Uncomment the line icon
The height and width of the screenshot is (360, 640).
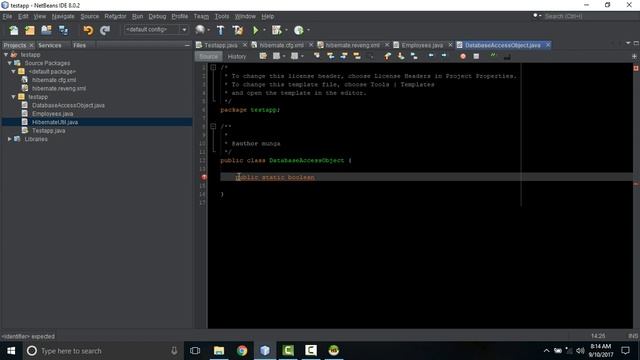[x=507, y=56]
